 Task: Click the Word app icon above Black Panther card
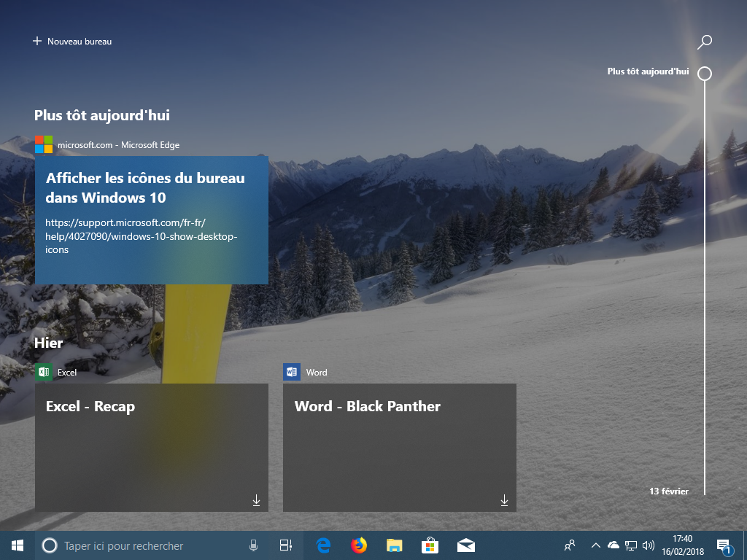pos(292,372)
